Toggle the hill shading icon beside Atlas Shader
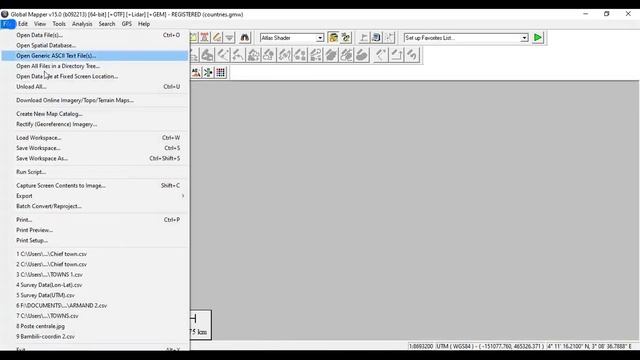640x360 pixels. (333, 38)
